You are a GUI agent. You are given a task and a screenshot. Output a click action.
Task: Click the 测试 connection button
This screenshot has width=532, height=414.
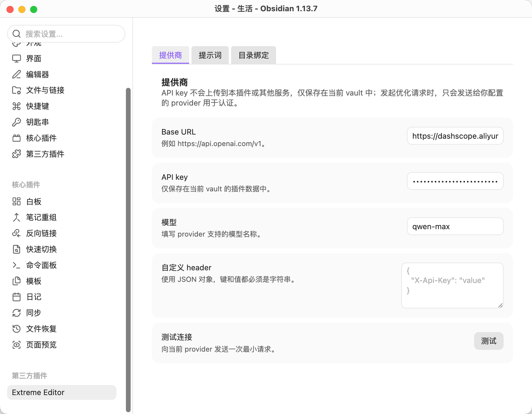point(489,341)
